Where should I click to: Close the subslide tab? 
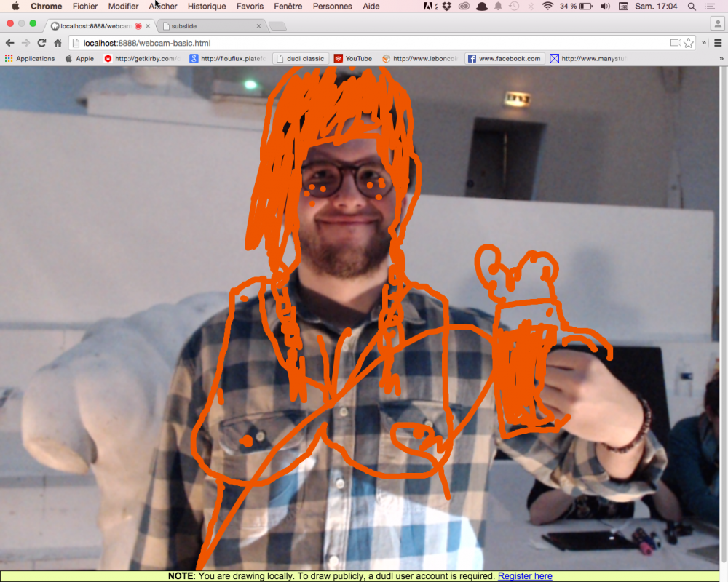[258, 26]
